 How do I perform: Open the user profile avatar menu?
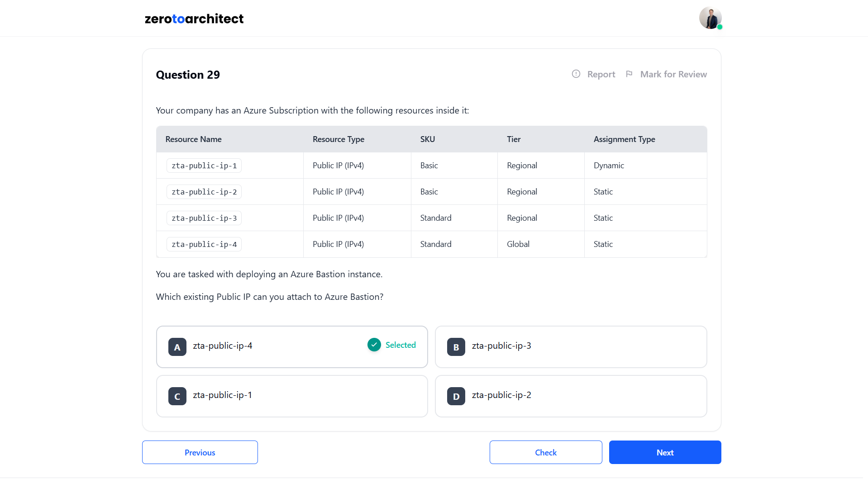coord(710,18)
